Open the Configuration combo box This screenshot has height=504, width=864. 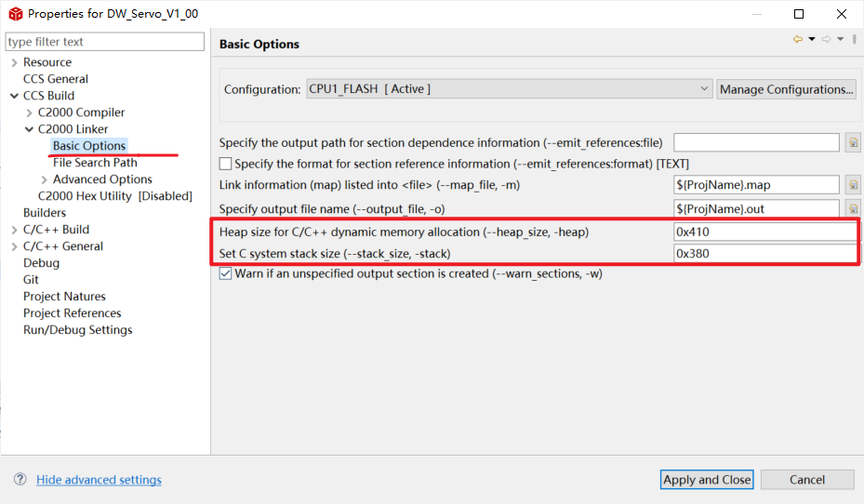click(509, 88)
